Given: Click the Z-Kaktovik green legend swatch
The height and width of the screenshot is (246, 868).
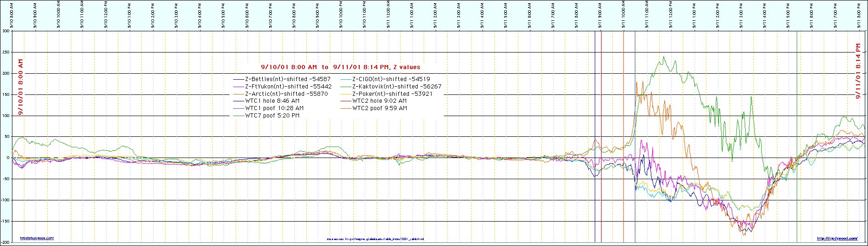Looking at the screenshot, I should click(x=345, y=87).
